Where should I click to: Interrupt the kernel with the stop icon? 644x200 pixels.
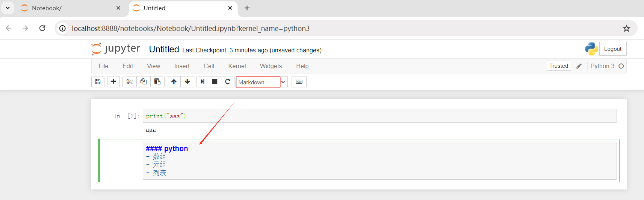click(x=215, y=82)
